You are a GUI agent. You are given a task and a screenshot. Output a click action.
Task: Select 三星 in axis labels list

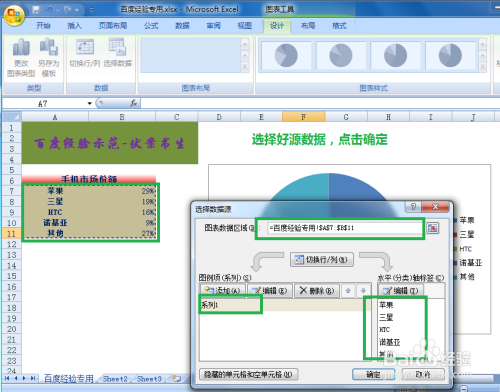(x=386, y=317)
